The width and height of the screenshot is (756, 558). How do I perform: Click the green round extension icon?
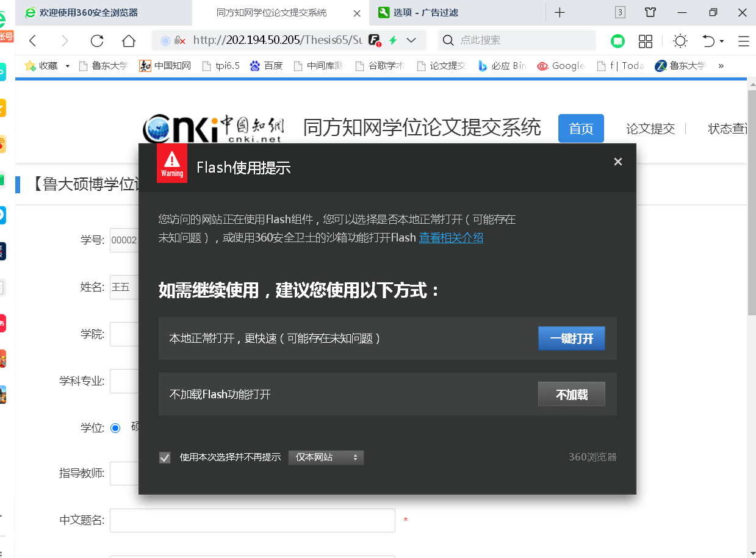pos(618,41)
